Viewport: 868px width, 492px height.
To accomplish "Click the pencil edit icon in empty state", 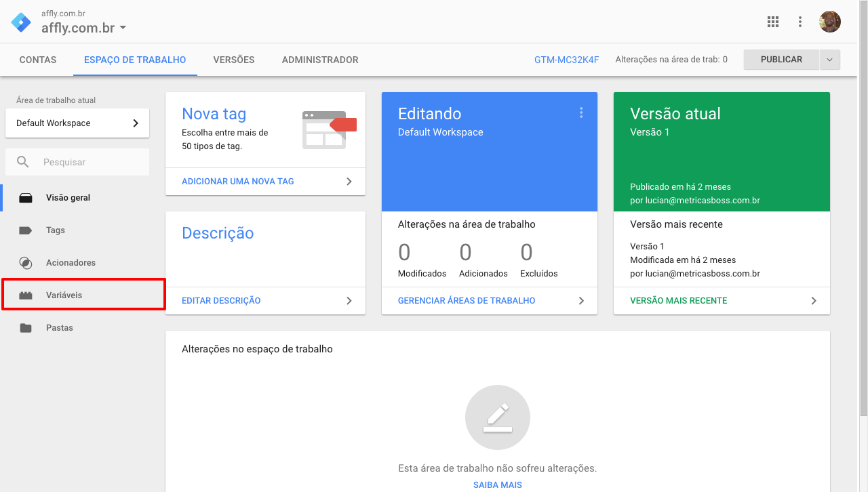I will [x=498, y=417].
